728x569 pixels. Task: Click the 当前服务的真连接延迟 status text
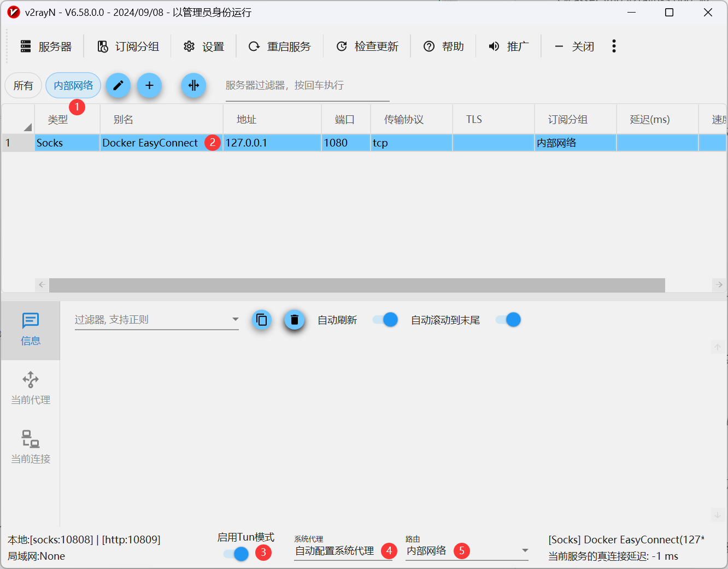tap(613, 556)
